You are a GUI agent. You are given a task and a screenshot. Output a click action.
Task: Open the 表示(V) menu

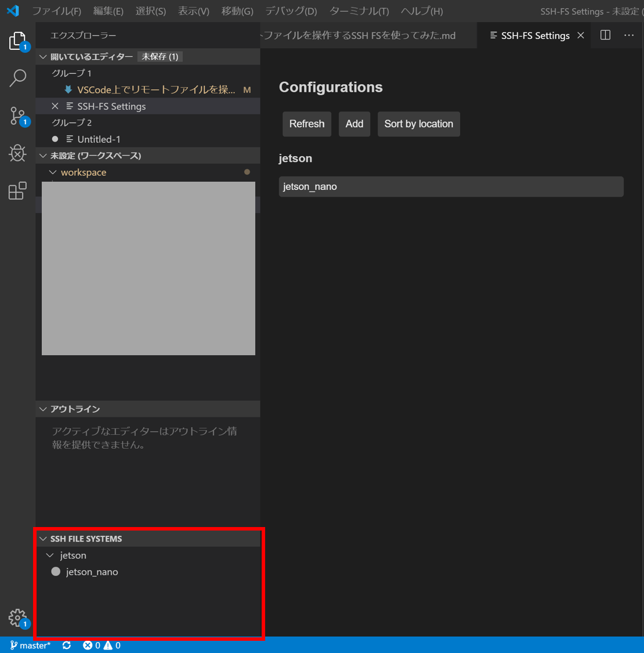194,11
